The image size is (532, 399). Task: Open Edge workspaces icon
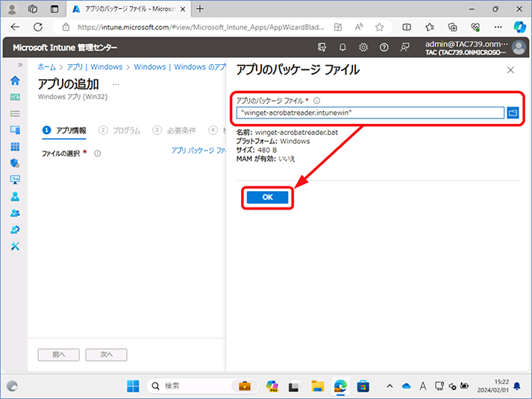click(x=33, y=9)
